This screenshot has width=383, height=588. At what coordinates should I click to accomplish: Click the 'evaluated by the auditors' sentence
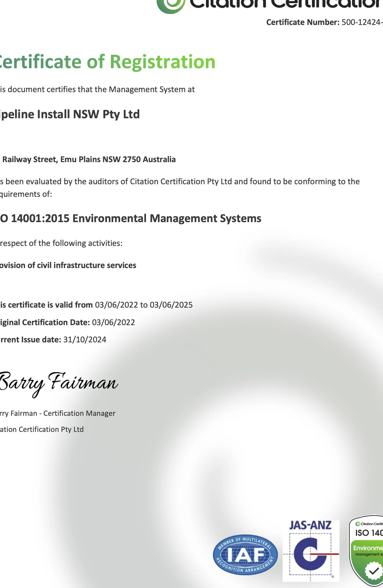[180, 187]
